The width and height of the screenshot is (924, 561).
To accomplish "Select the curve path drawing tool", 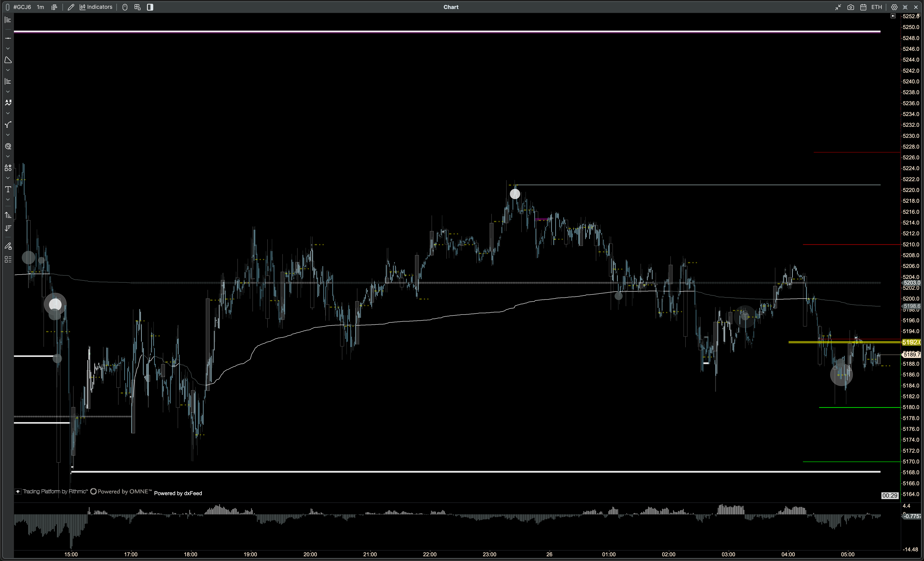I will coord(8,125).
